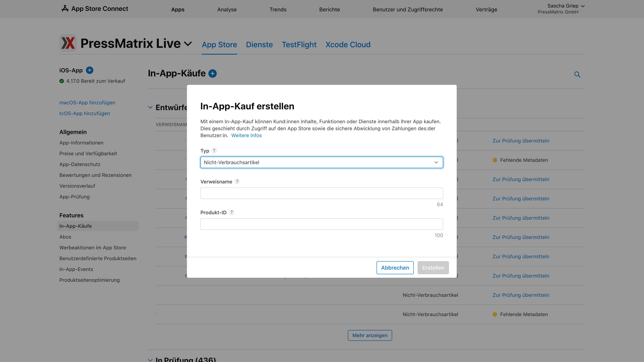Switch to the TestFlight tab

[x=299, y=45]
